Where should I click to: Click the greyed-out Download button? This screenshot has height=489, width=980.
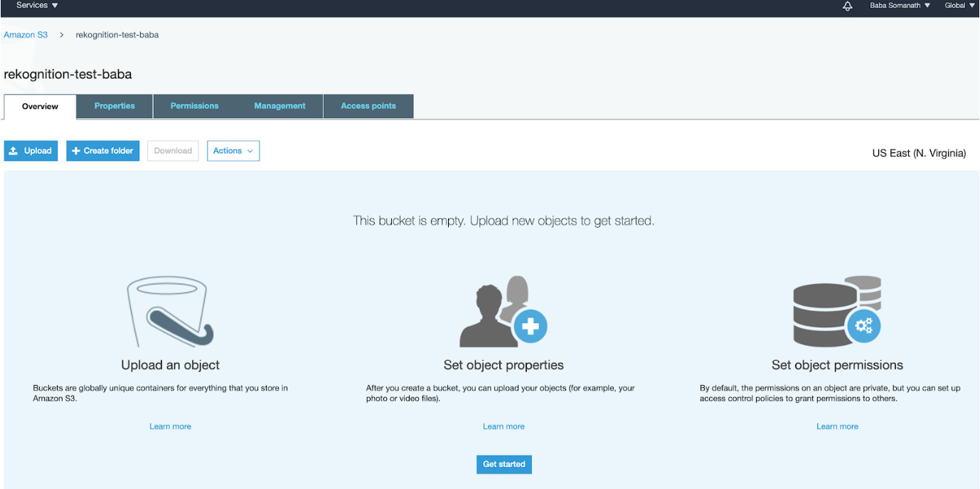click(x=173, y=151)
